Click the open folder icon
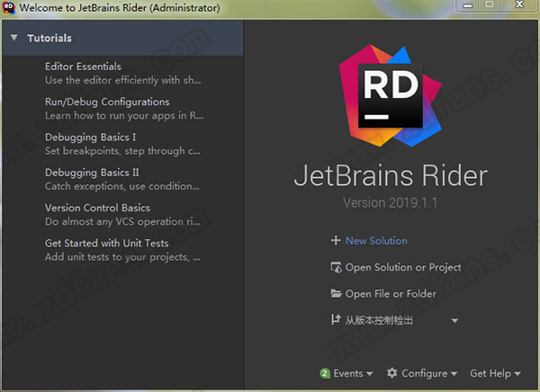 click(x=336, y=294)
